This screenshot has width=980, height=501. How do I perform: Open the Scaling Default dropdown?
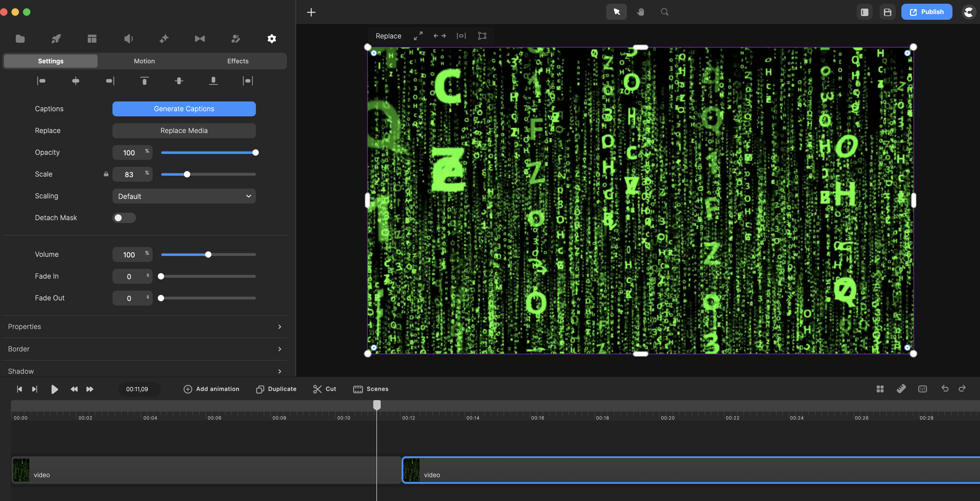tap(184, 196)
